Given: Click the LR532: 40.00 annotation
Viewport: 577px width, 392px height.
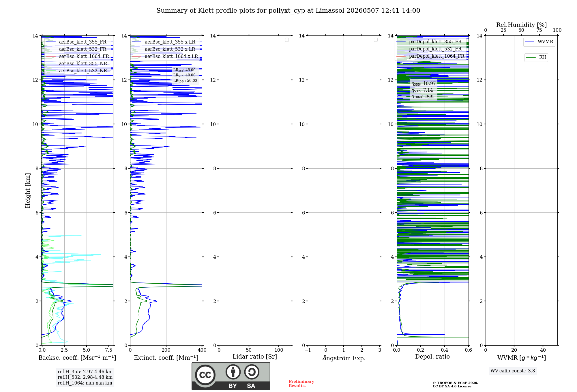Looking at the screenshot, I should (x=184, y=75).
